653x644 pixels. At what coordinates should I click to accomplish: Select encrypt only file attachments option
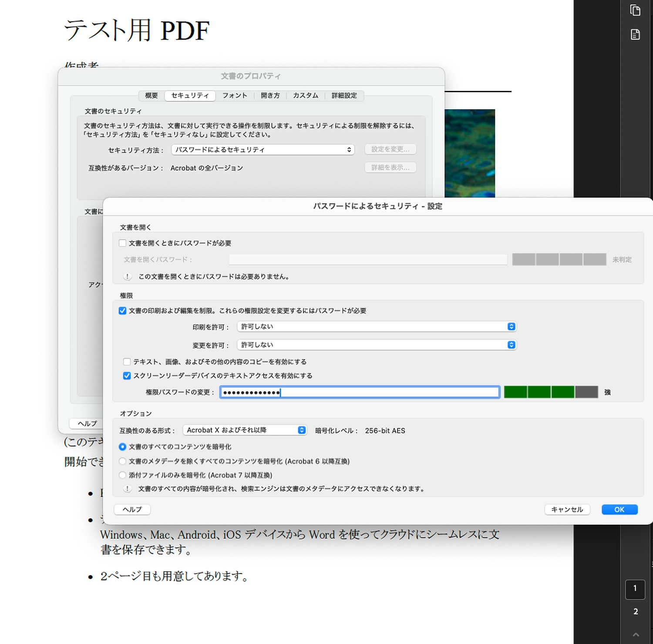point(123,475)
